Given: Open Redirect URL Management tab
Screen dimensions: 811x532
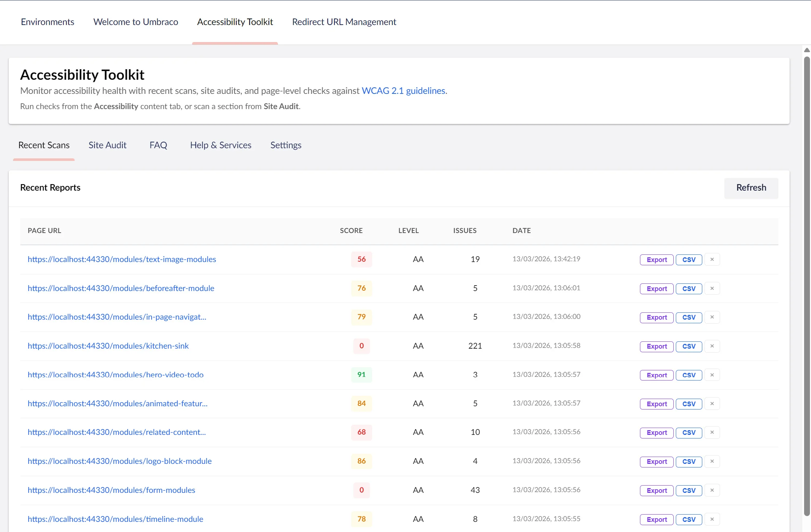Looking at the screenshot, I should [x=344, y=22].
